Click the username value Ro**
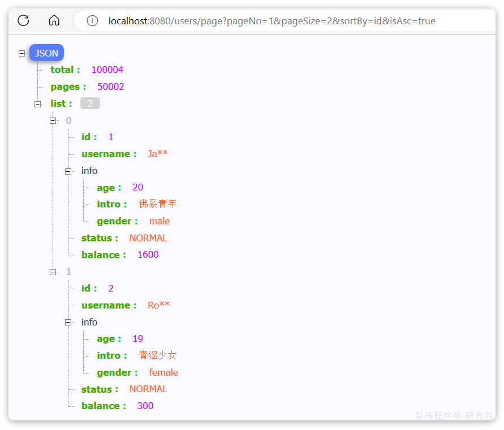504x430 pixels. point(158,305)
